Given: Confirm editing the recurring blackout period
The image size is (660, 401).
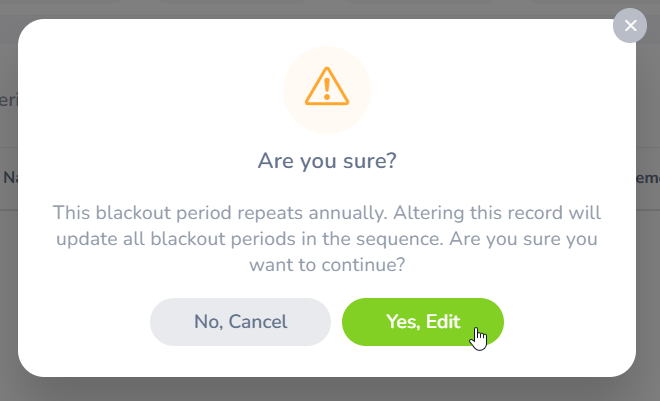Looking at the screenshot, I should (x=422, y=322).
